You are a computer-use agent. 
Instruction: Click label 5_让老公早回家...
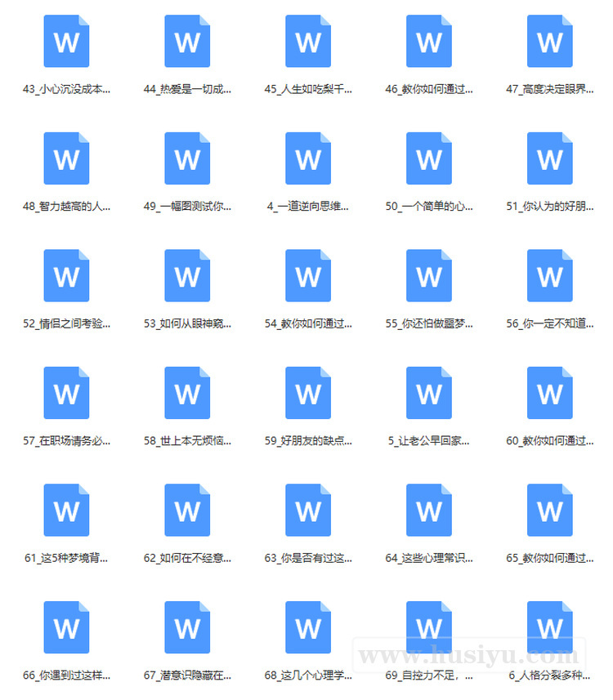[x=429, y=441]
